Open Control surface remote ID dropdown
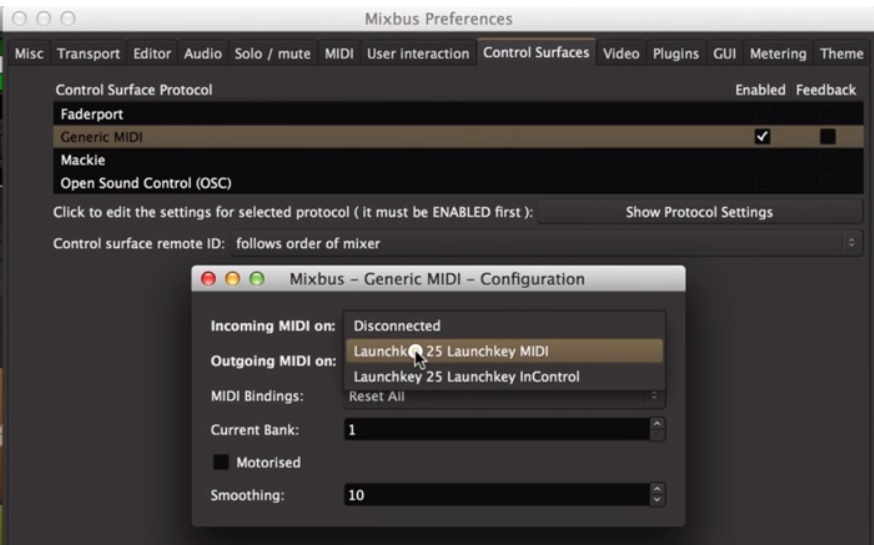 [546, 244]
